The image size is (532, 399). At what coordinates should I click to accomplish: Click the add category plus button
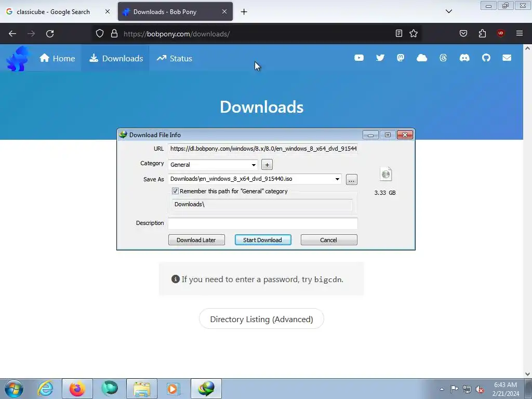pos(267,165)
